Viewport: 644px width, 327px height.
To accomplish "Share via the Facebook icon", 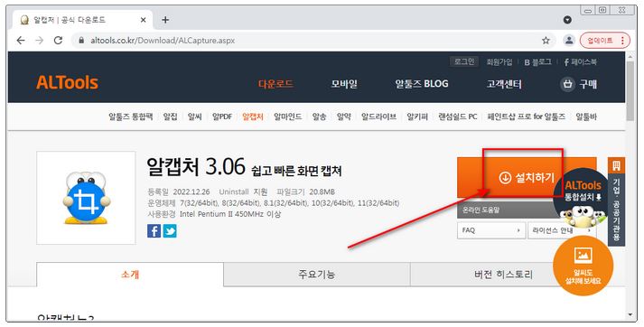I will (x=154, y=231).
